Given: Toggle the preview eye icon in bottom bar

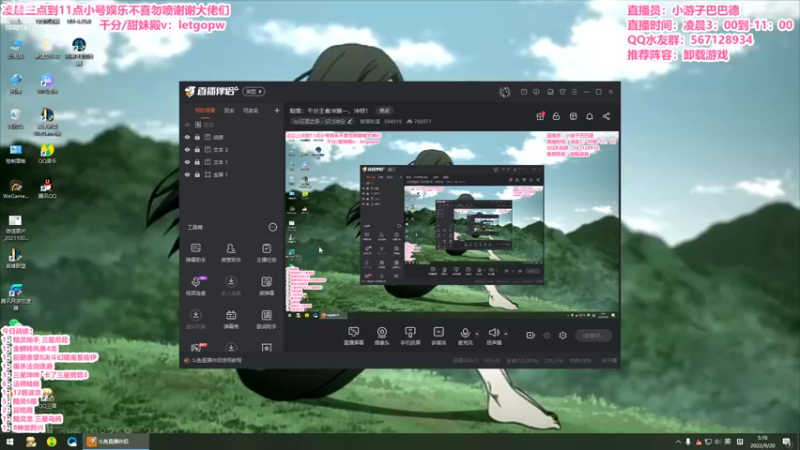Looking at the screenshot, I should click(547, 335).
